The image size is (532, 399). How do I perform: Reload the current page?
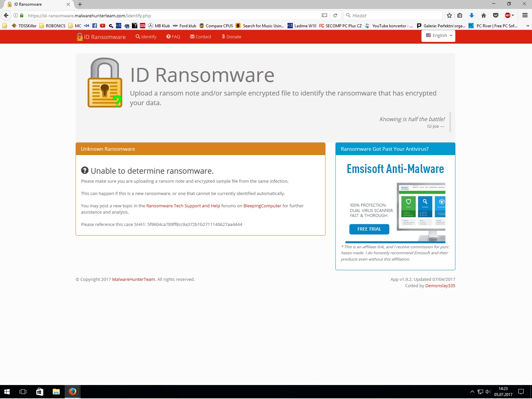click(335, 15)
